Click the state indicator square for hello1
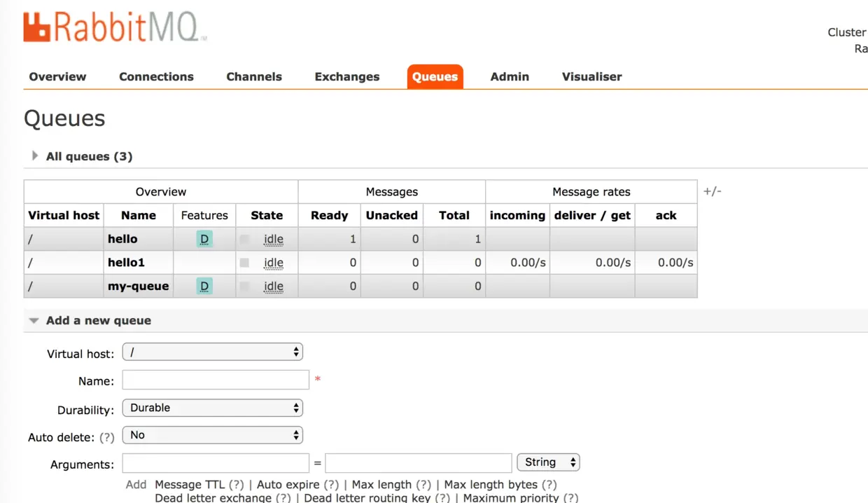868x503 pixels. coord(244,263)
